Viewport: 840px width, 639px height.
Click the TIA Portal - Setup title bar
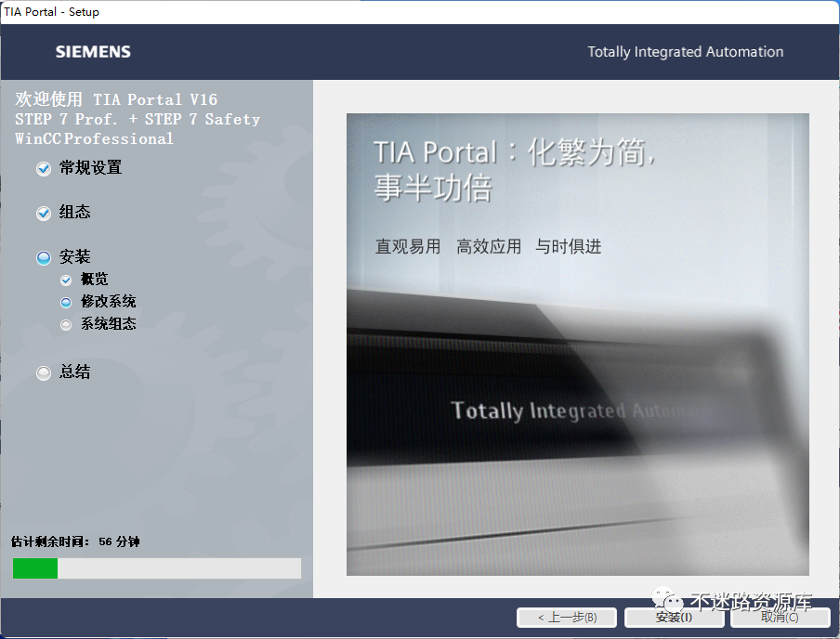pos(420,12)
